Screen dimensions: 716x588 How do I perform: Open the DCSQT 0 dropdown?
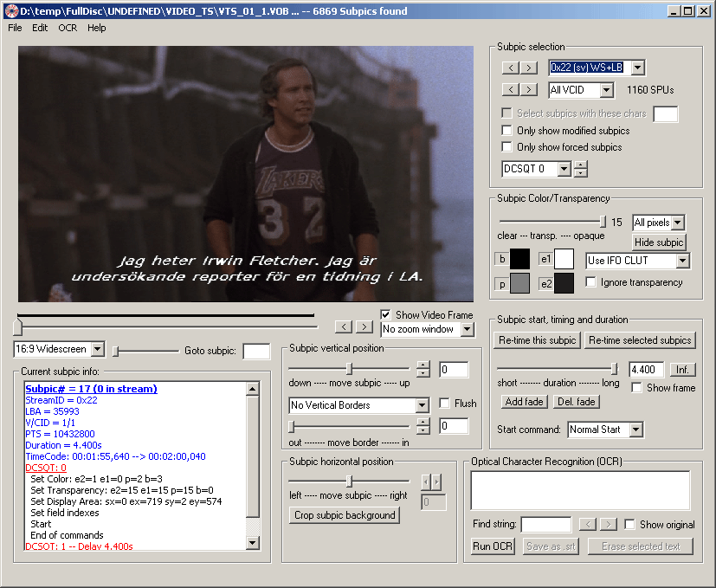564,169
